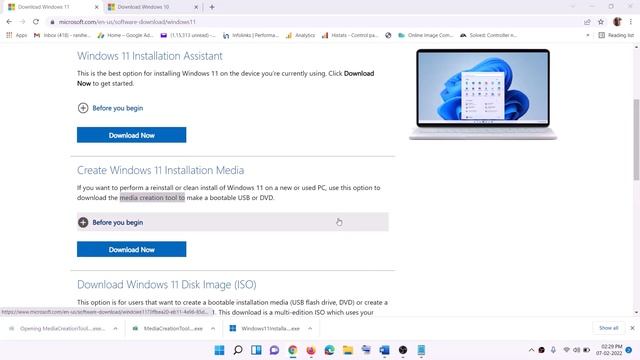
Task: Show hidden system tray icons
Action: tap(531, 350)
